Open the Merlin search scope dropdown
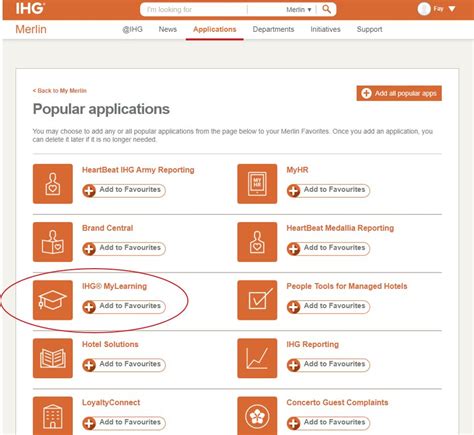The height and width of the screenshot is (435, 474). pos(299,10)
